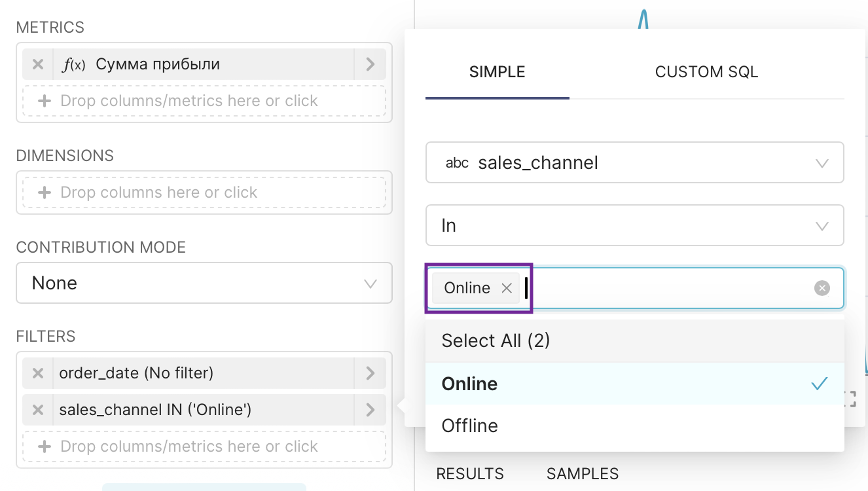This screenshot has width=868, height=491.
Task: Add a dimension via drop area
Action: coord(204,192)
